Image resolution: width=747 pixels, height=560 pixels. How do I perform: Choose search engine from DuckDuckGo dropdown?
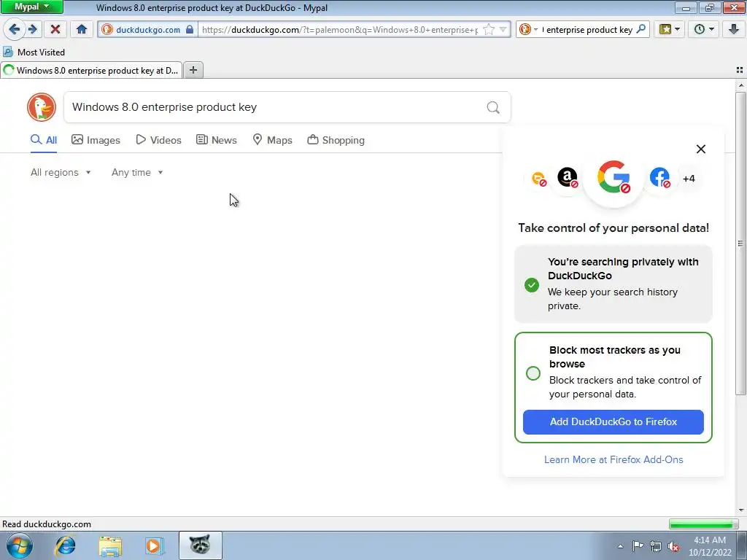[528, 29]
